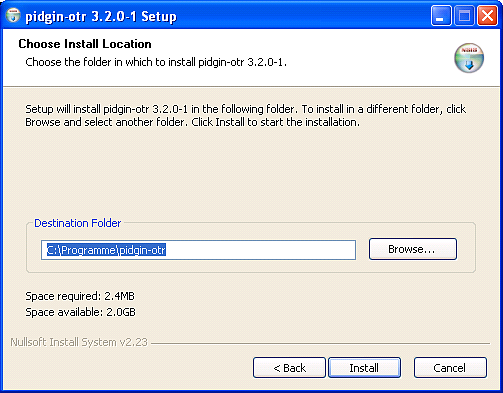Click the Destination Folder group label
The height and width of the screenshot is (393, 503).
(78, 223)
